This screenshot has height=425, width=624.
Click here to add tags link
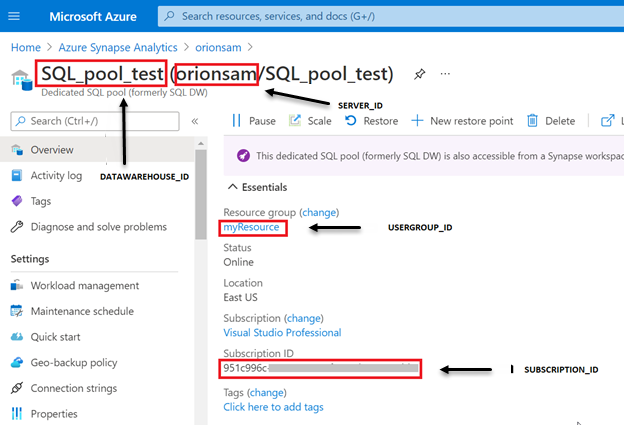(273, 407)
